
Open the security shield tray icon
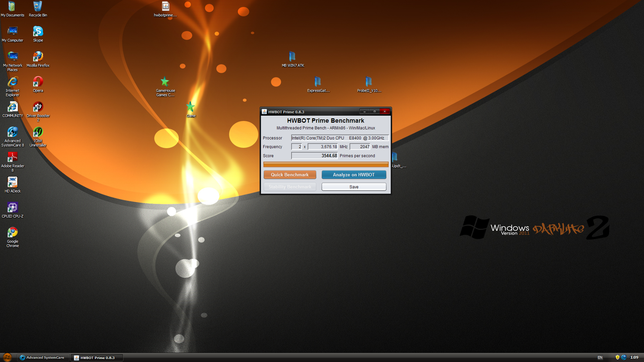point(618,357)
